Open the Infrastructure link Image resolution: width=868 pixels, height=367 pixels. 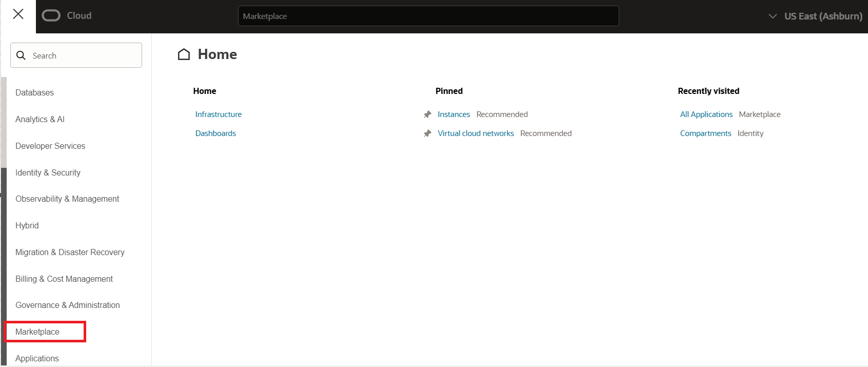coord(219,114)
